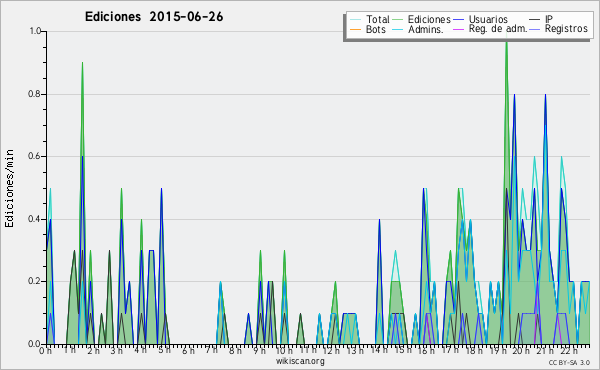Screen dimensions: 600x370
Task: Open the CC BY-SA 3.0 license text
Action: point(569,362)
